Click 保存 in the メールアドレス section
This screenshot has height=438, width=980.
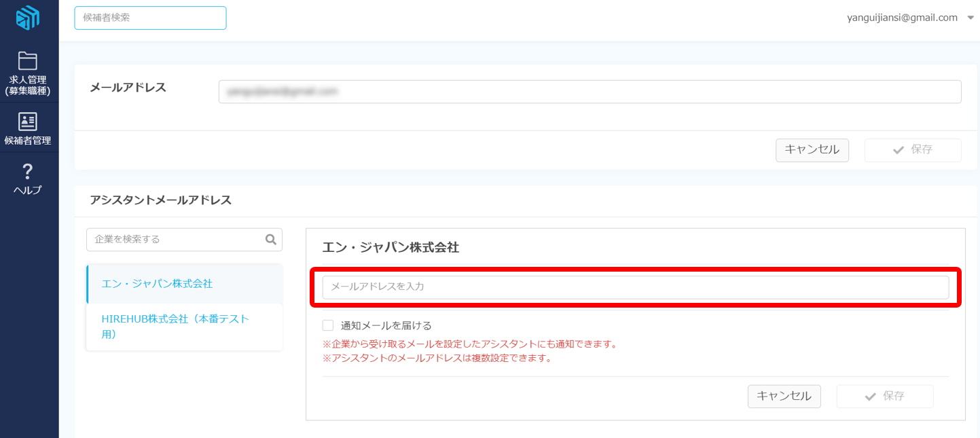click(912, 150)
